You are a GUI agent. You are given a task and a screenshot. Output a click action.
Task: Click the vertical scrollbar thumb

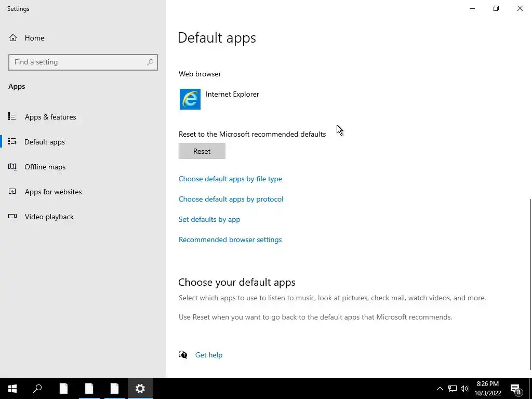point(530,284)
